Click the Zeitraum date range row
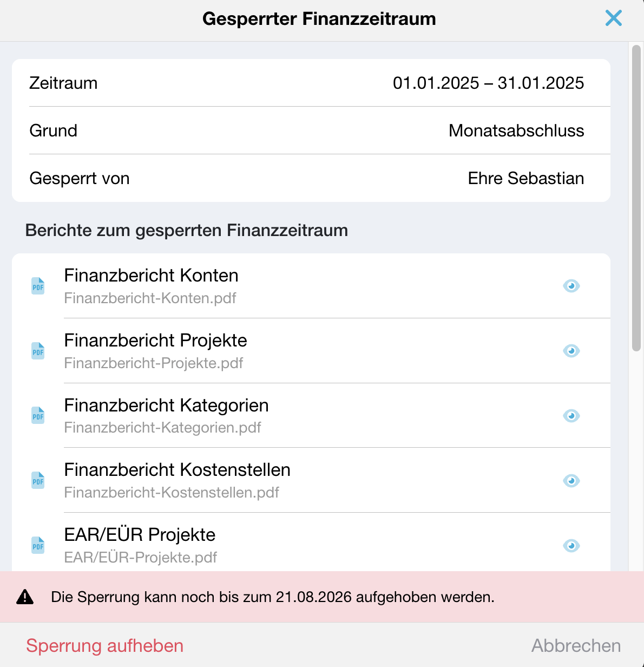The height and width of the screenshot is (667, 644). (311, 83)
